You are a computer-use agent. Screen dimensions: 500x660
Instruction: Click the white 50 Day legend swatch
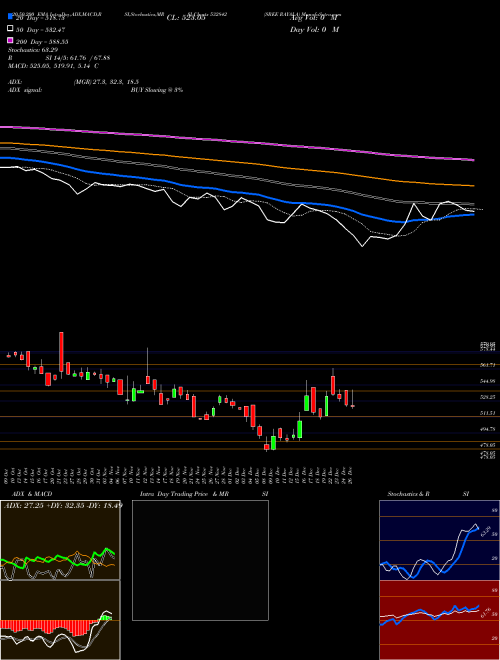pyautogui.click(x=10, y=29)
